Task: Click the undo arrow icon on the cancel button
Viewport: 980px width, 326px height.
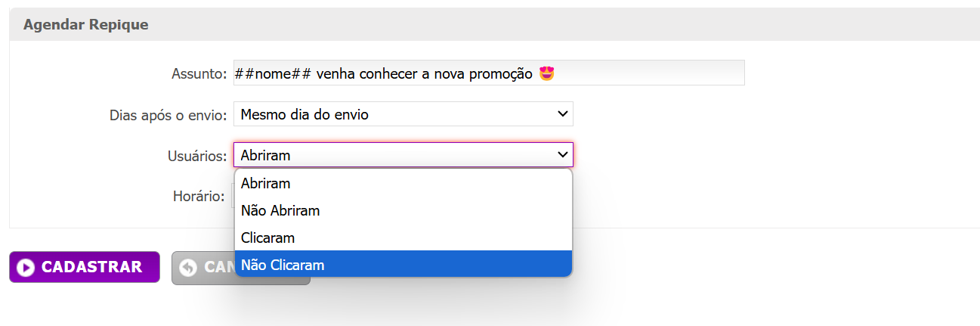Action: [x=188, y=268]
